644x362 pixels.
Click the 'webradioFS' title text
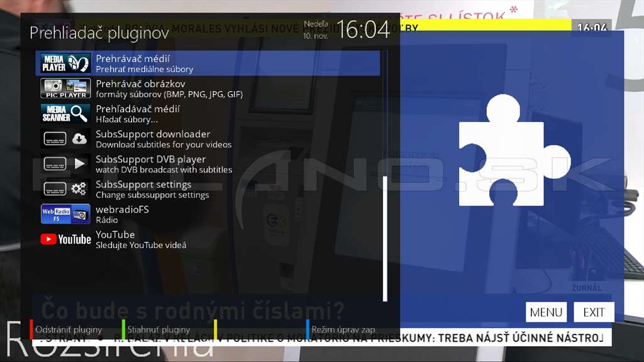click(x=122, y=209)
